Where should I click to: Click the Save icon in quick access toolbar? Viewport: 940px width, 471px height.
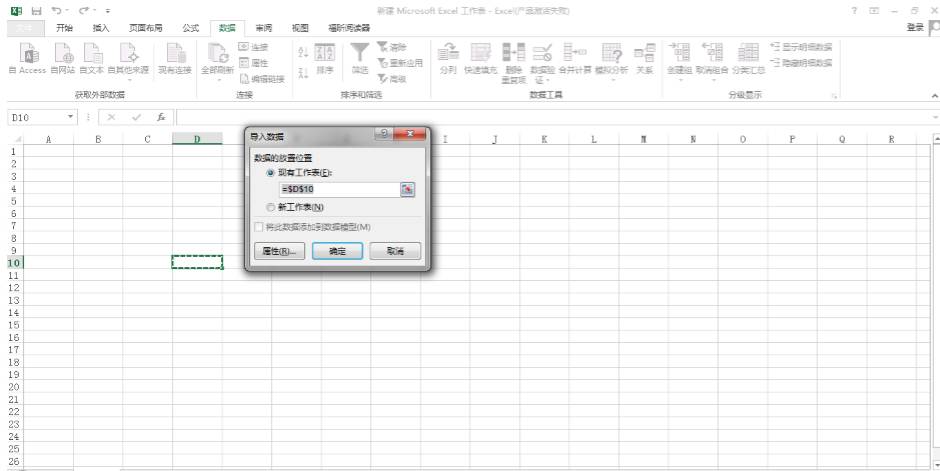tap(37, 11)
